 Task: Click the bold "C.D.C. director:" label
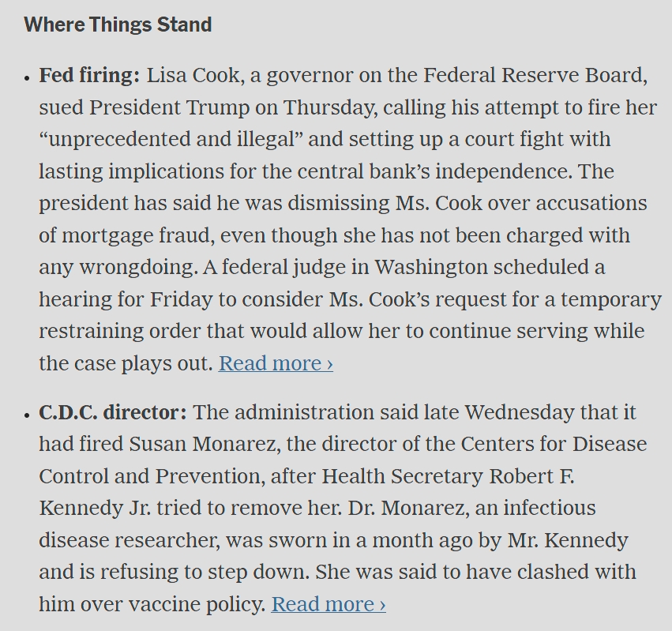[113, 412]
